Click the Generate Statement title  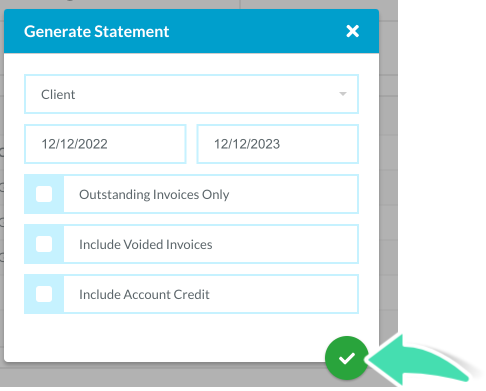click(97, 32)
